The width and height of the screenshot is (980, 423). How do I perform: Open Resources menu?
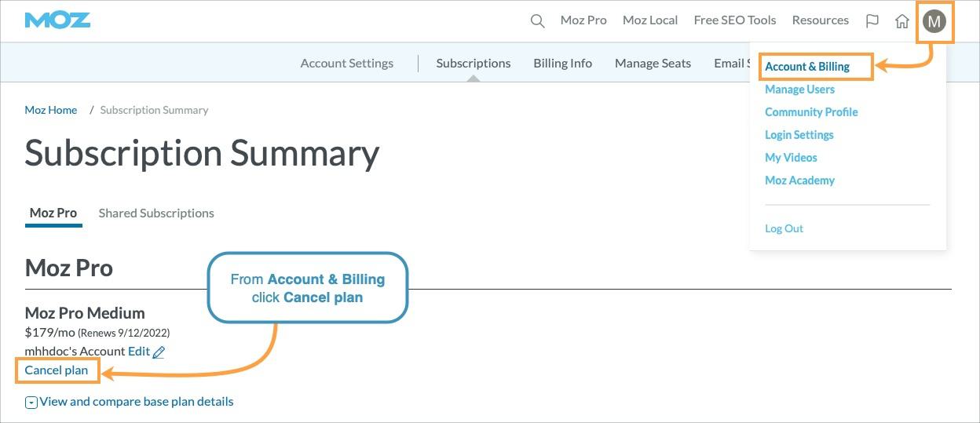[x=820, y=20]
